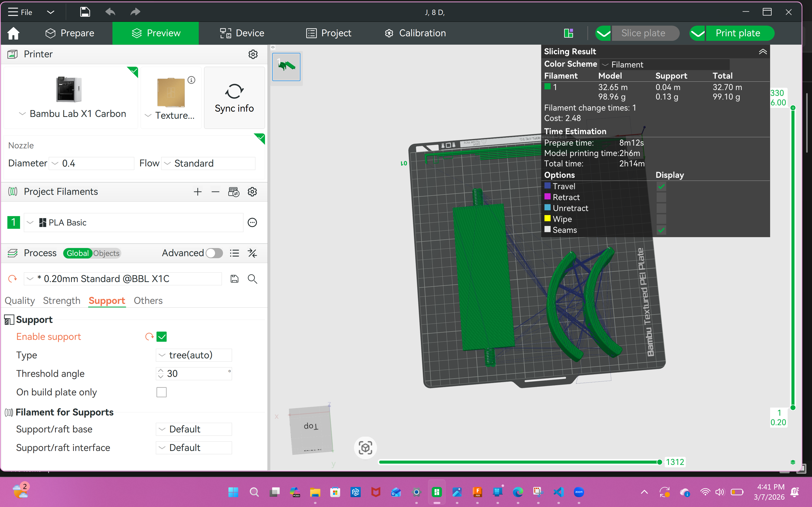Search process settings with magnifier icon
This screenshot has height=507, width=812.
[x=252, y=279]
